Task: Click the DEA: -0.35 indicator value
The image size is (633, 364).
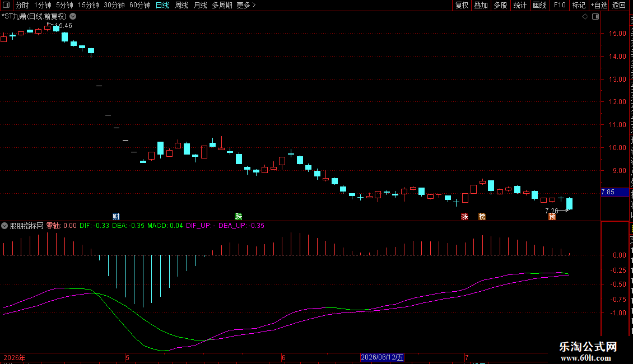Action: click(128, 226)
